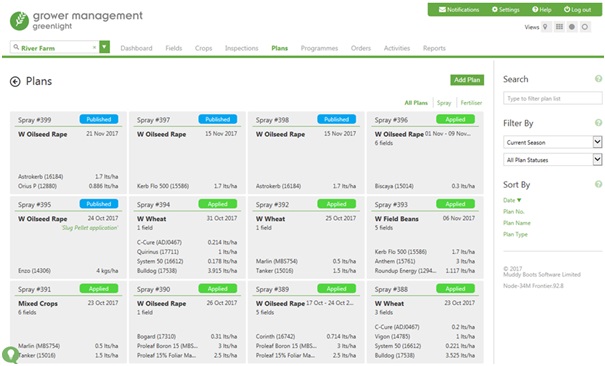Open Settings
This screenshot has width=605, height=366.
[505, 10]
